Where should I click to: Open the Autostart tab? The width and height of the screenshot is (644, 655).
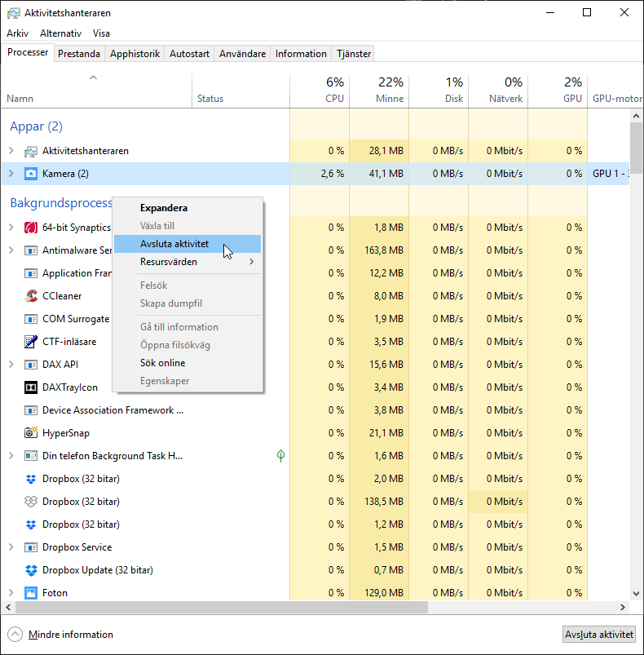189,54
